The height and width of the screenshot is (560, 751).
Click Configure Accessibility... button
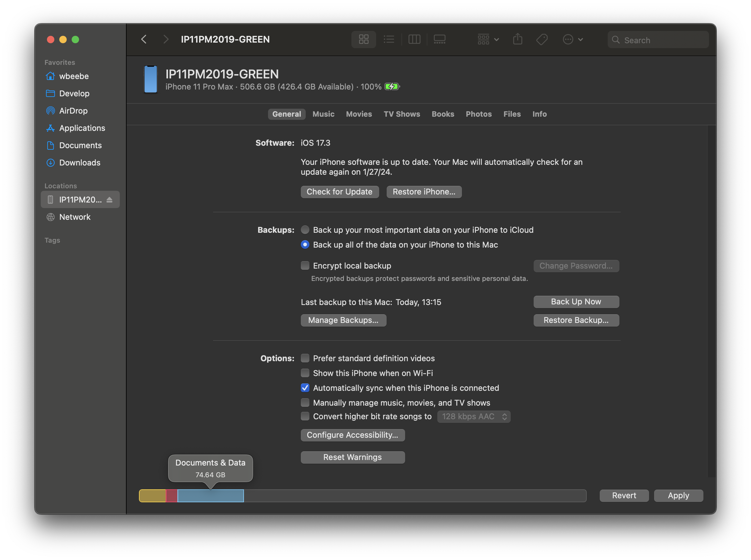pos(352,435)
